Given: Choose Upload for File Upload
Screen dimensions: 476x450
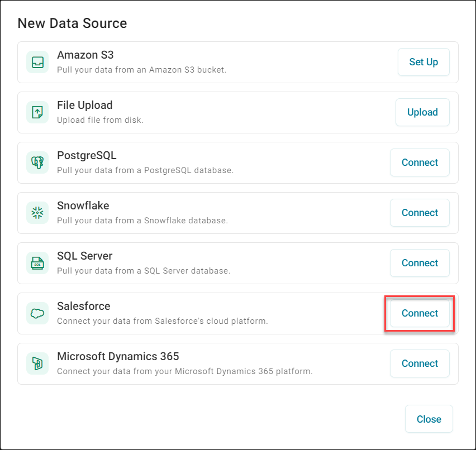Looking at the screenshot, I should 422,112.
